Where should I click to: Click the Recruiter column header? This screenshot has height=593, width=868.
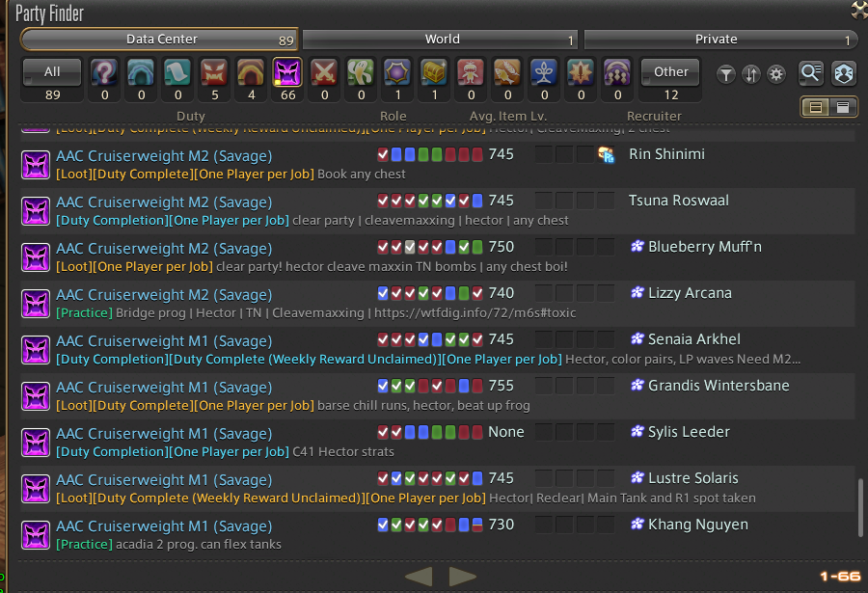(x=654, y=116)
